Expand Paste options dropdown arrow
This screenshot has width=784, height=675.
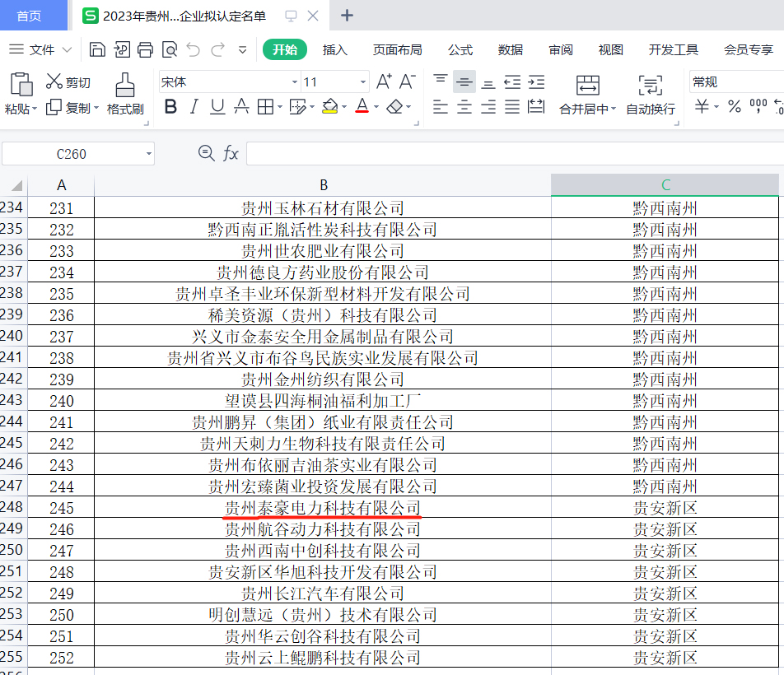pos(35,109)
